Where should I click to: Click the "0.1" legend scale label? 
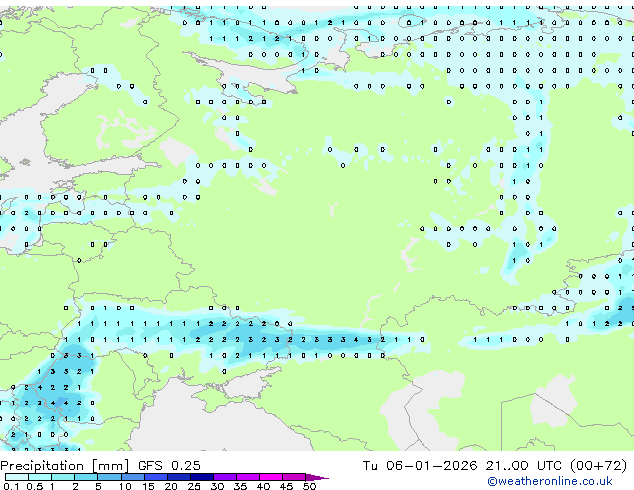(x=11, y=486)
